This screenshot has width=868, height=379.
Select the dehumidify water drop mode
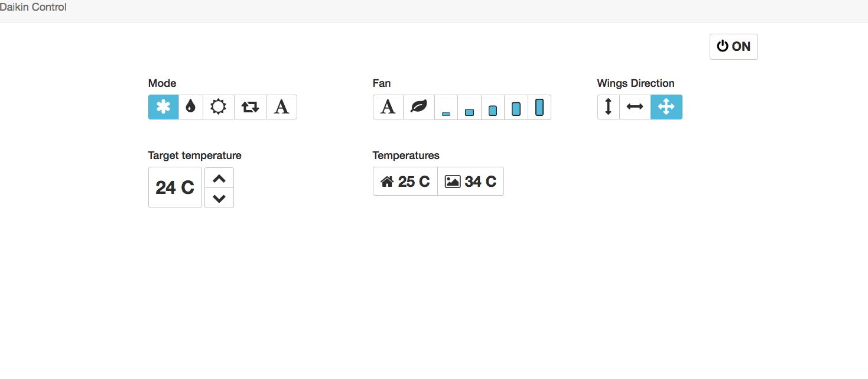click(190, 107)
